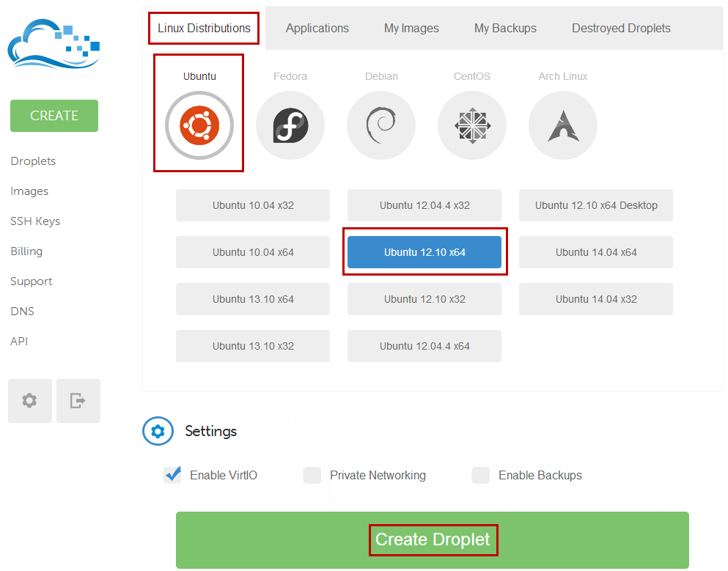Click the DigitalOcean cloud logo
The image size is (728, 571).
point(54,44)
